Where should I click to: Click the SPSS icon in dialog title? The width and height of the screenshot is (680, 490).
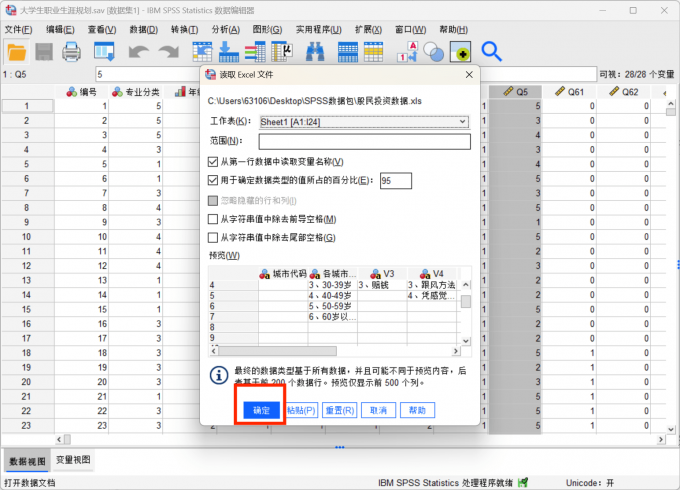coord(210,75)
